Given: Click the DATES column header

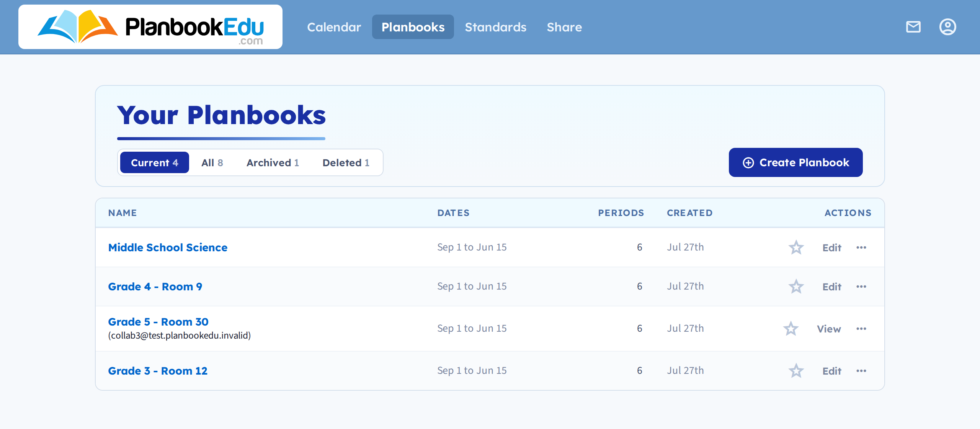Looking at the screenshot, I should click(453, 213).
